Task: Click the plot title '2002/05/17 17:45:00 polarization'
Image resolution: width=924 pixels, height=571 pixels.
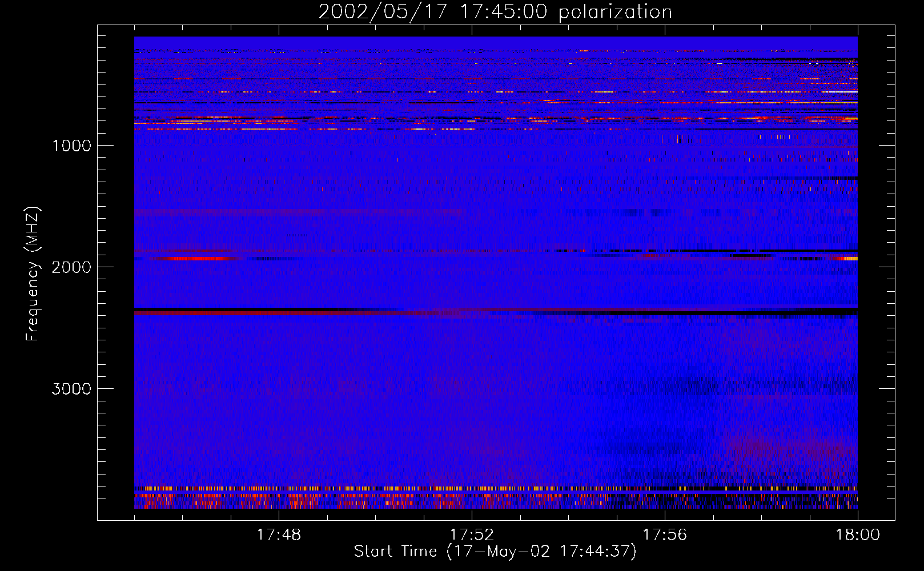Action: (495, 12)
